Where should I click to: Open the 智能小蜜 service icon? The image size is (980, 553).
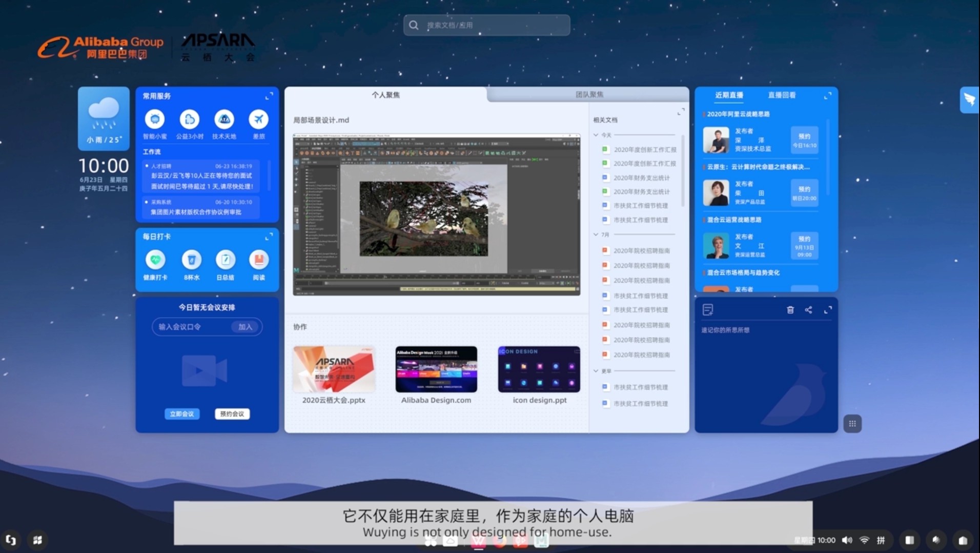(155, 120)
